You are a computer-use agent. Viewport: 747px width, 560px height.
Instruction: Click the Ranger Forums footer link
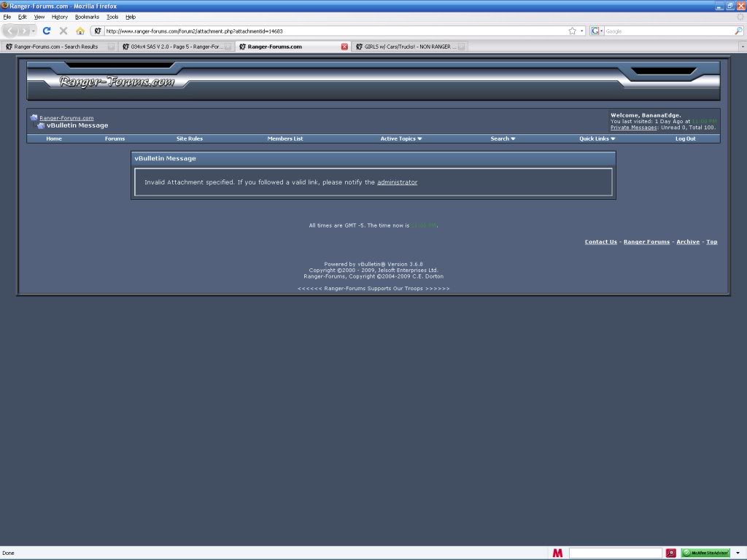(x=646, y=242)
